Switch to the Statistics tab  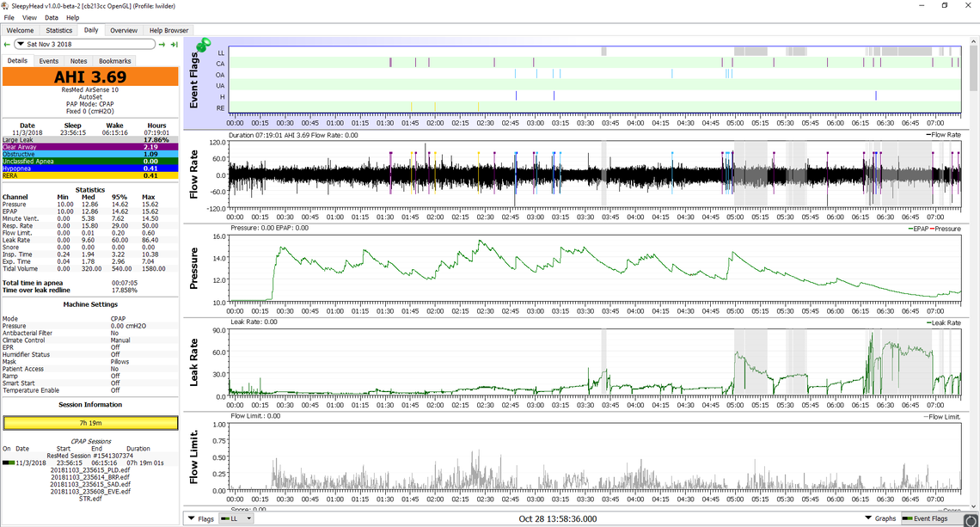pos(59,30)
